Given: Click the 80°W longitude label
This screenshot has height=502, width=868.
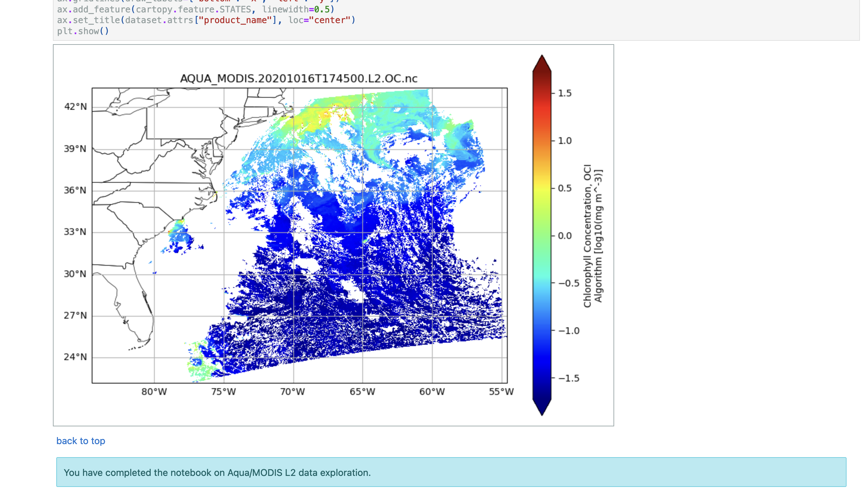Looking at the screenshot, I should [154, 392].
